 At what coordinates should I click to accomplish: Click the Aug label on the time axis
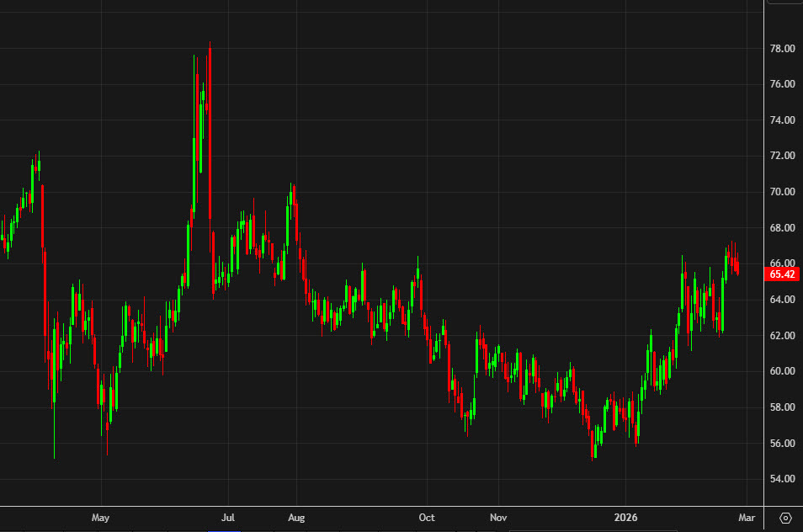[296, 518]
